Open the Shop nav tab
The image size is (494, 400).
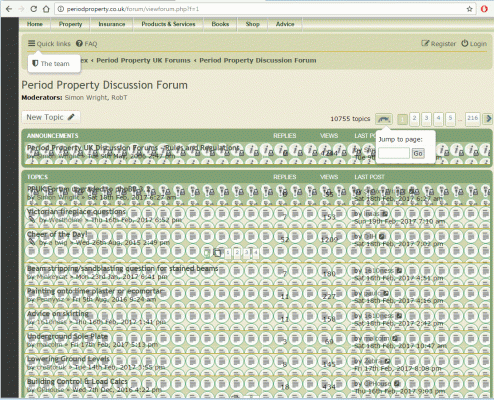[252, 24]
